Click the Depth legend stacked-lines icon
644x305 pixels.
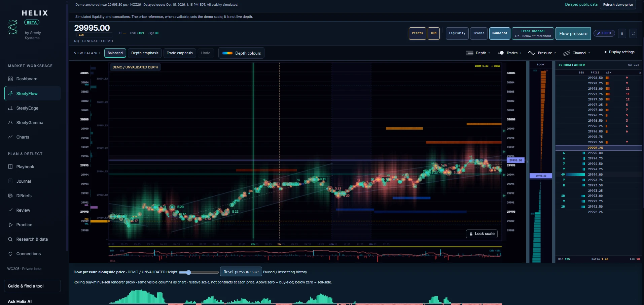pos(470,53)
